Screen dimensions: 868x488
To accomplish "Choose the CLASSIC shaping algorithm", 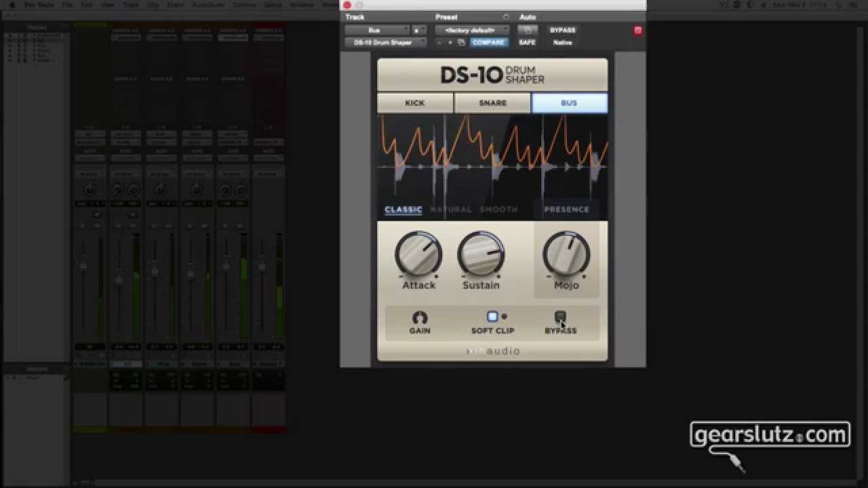I will pos(403,209).
